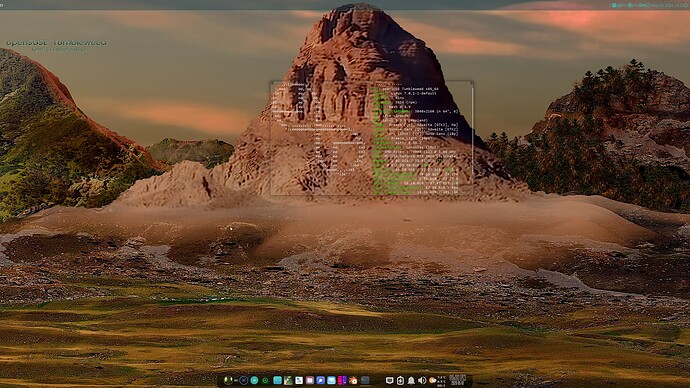The image size is (690, 388).
Task: Open the pink calendar-style icon in the dock
Action: pyautogui.click(x=310, y=380)
